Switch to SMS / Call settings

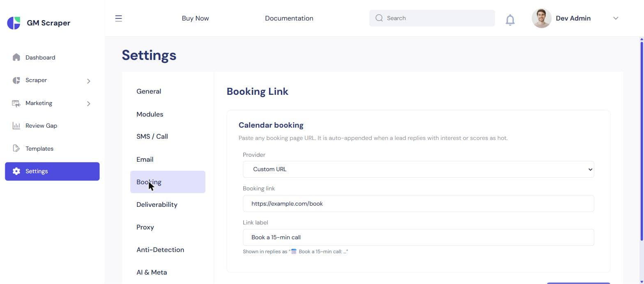[168, 137]
